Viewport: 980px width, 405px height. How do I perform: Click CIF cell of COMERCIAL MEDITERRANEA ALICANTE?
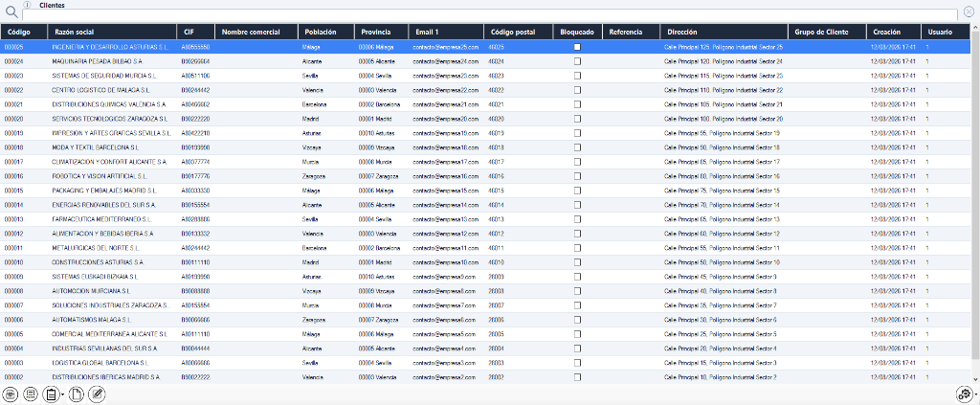tap(195, 334)
